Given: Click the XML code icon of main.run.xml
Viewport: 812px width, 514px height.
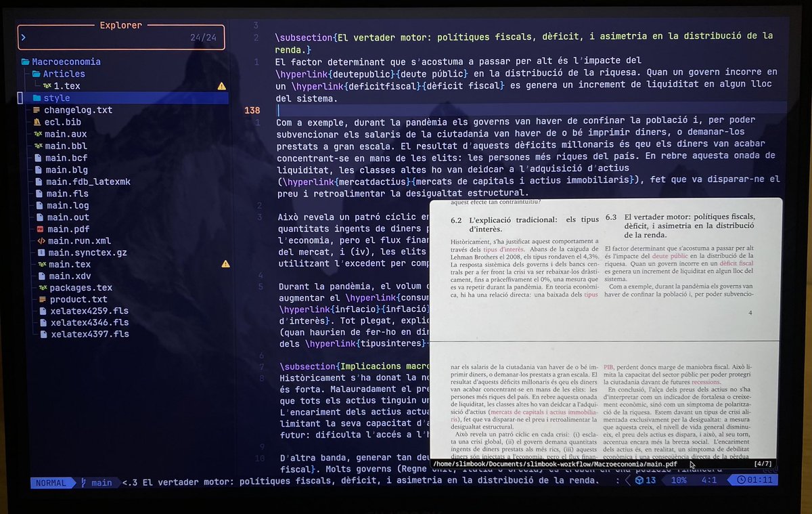Looking at the screenshot, I should [x=41, y=240].
